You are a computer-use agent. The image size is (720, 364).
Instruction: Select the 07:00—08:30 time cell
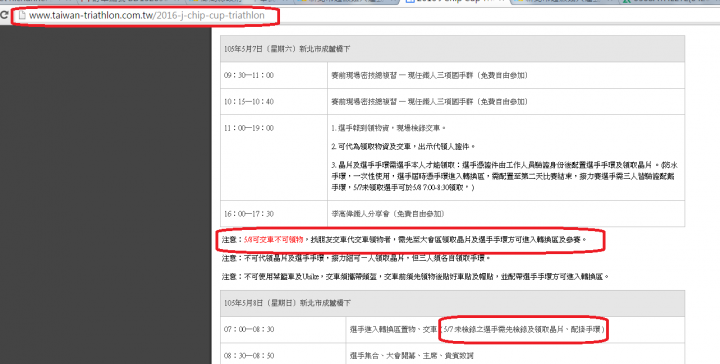283,330
